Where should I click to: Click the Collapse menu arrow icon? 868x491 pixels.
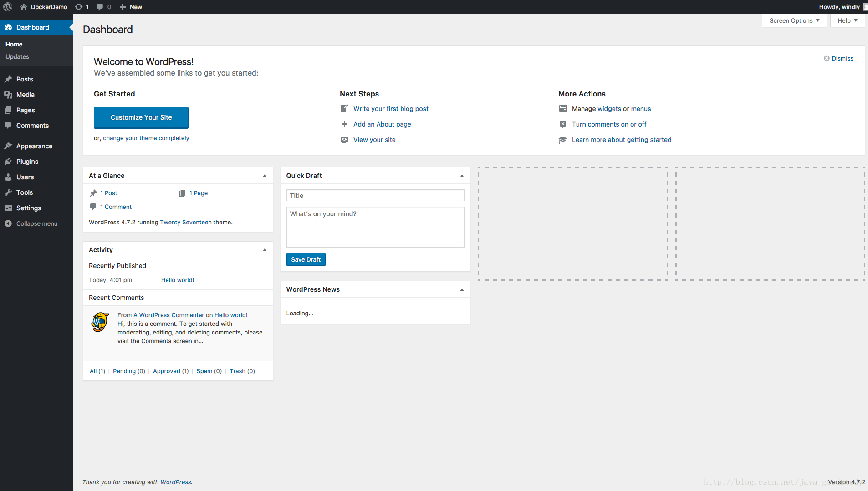pos(8,223)
